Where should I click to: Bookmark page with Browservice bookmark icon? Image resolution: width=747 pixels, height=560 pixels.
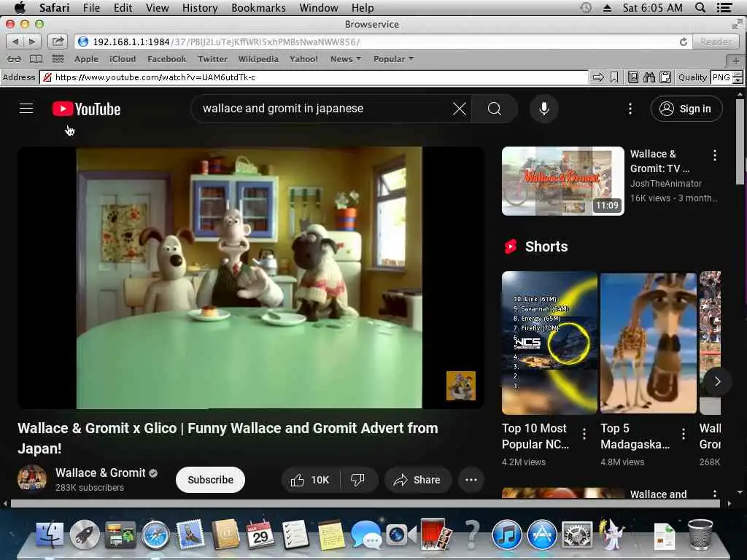click(x=614, y=77)
